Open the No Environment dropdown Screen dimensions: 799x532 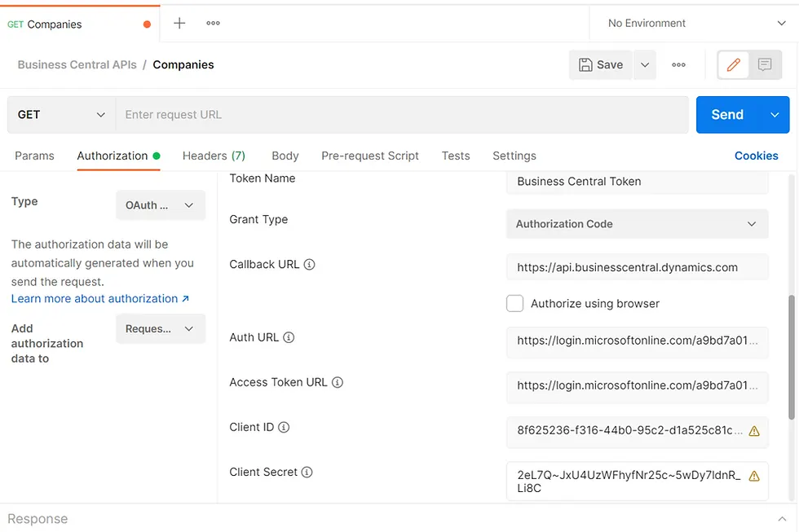(696, 24)
